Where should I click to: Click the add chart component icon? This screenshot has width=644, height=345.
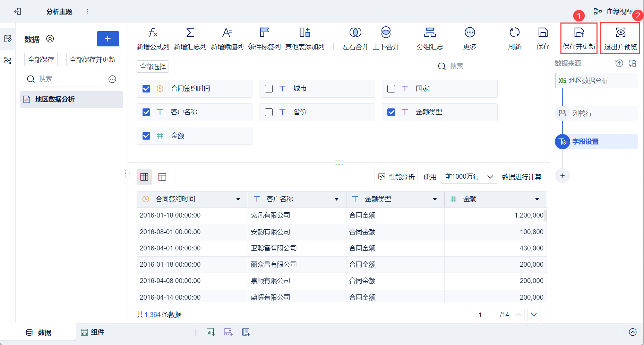click(x=211, y=333)
